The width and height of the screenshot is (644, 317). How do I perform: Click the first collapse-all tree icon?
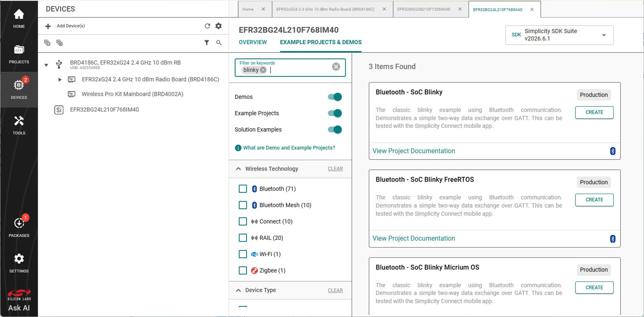point(47,43)
